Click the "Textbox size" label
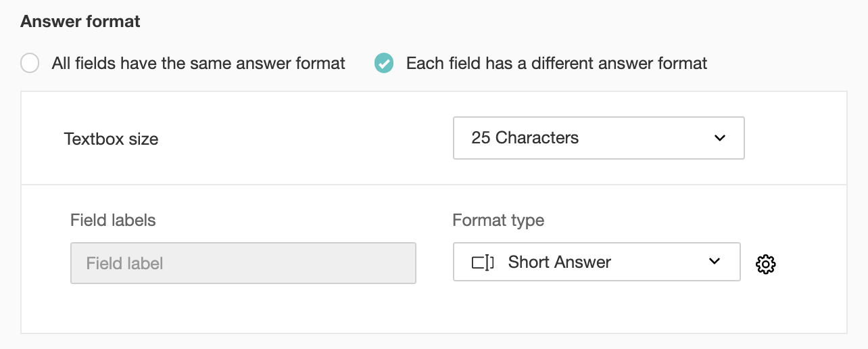The width and height of the screenshot is (868, 349). 111,139
